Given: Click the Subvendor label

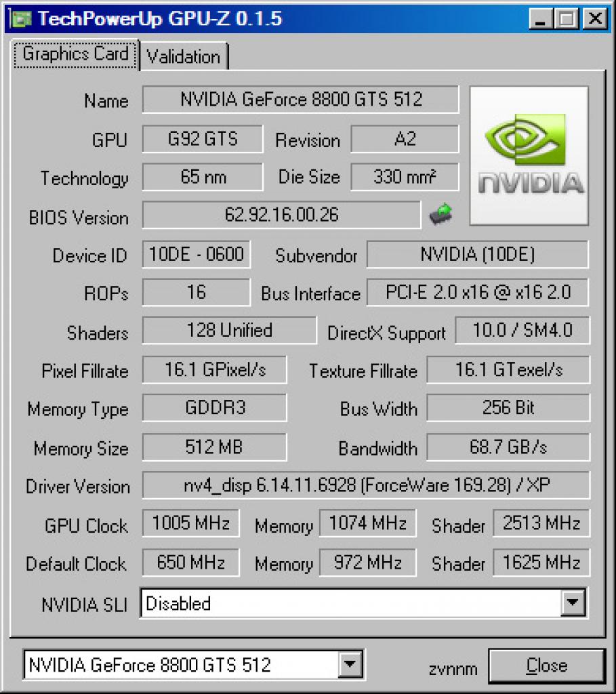Looking at the screenshot, I should coord(316,256).
